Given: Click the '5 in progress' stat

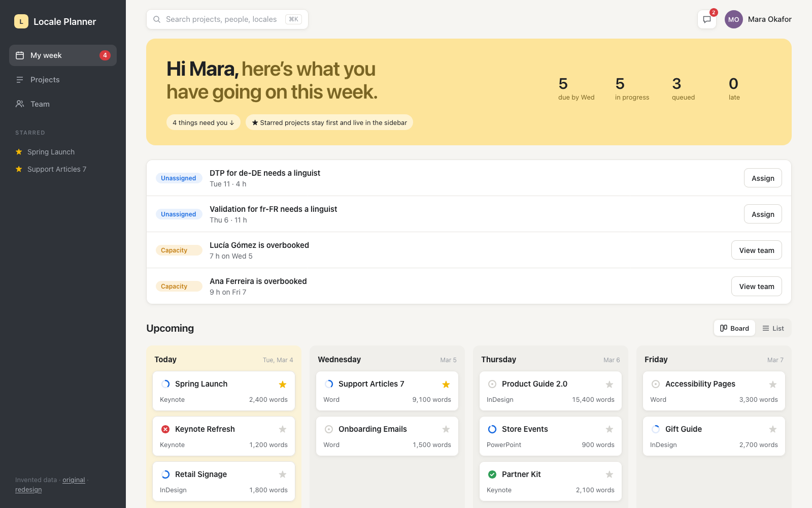Looking at the screenshot, I should coord(632,89).
